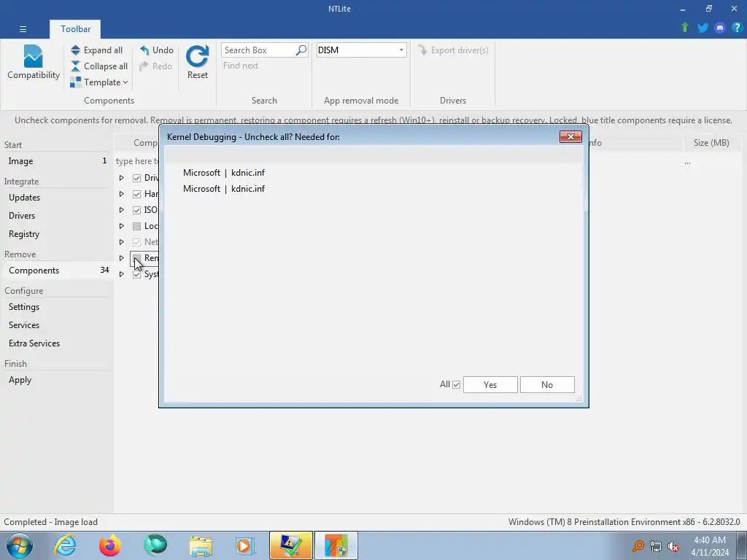The height and width of the screenshot is (560, 747).
Task: Open the teal browser taskbar icon
Action: click(155, 545)
